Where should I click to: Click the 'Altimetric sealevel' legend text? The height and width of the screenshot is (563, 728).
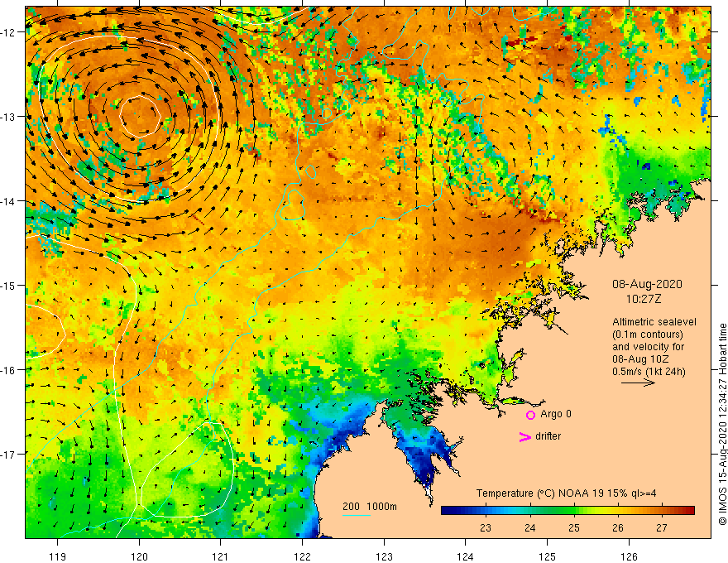(654, 322)
